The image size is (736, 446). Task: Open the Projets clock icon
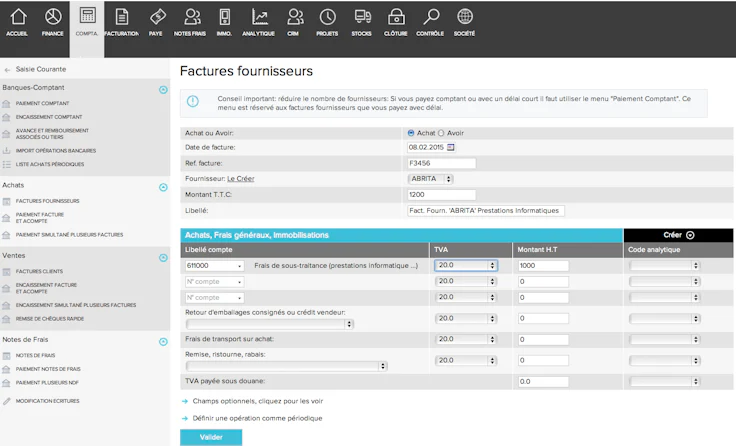[328, 17]
